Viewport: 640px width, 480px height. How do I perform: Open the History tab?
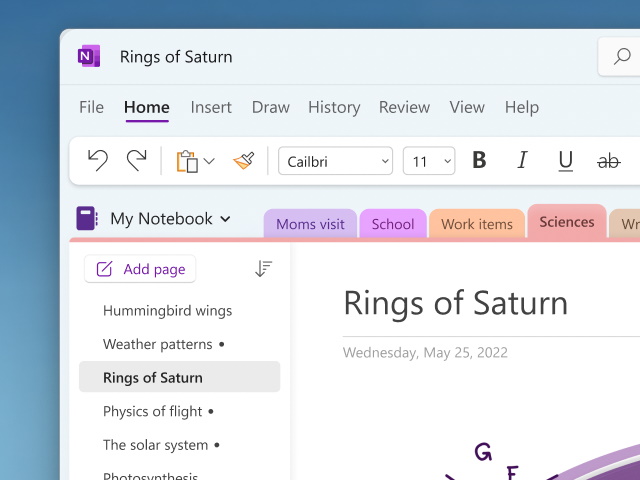pyautogui.click(x=334, y=107)
